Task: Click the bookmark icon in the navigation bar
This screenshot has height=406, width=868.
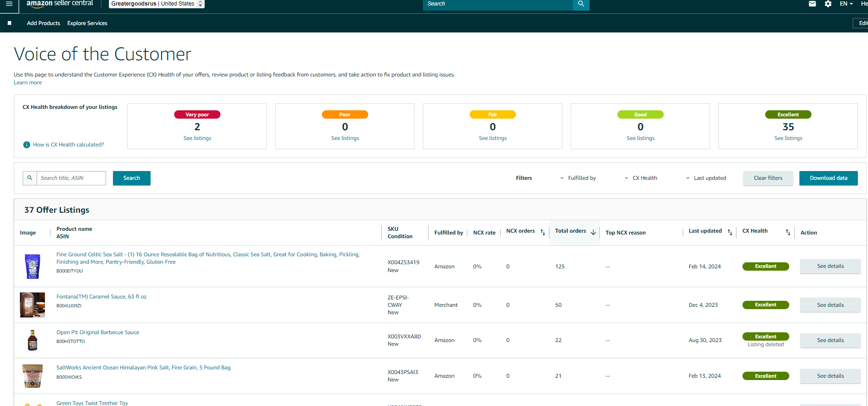Action: (9, 23)
